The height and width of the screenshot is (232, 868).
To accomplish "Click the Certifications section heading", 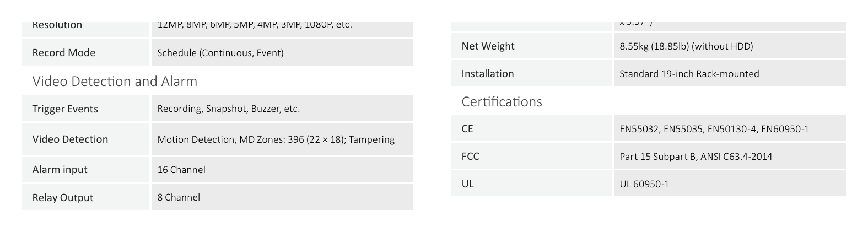I will point(502,101).
